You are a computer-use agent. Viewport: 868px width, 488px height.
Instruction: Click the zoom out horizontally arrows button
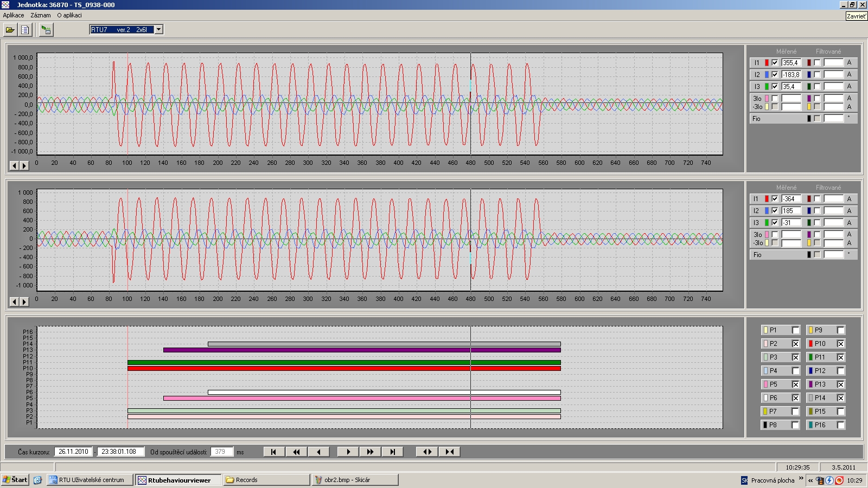point(427,452)
